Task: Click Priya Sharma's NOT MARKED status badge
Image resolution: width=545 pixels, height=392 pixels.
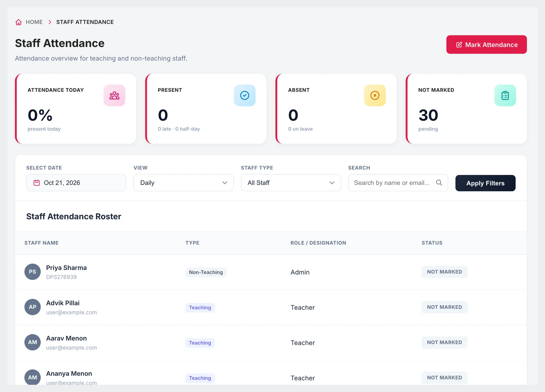Action: tap(445, 272)
